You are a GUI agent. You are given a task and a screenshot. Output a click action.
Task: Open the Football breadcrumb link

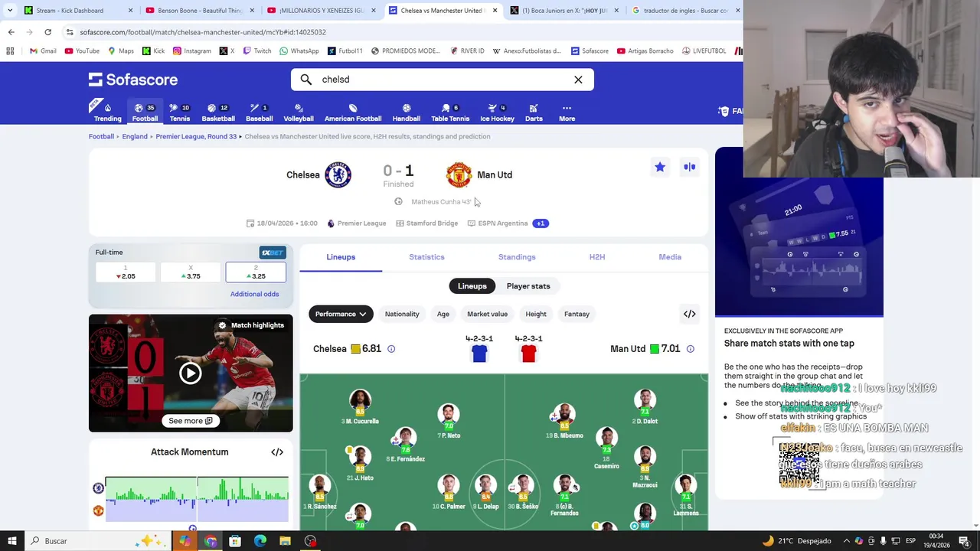point(101,136)
